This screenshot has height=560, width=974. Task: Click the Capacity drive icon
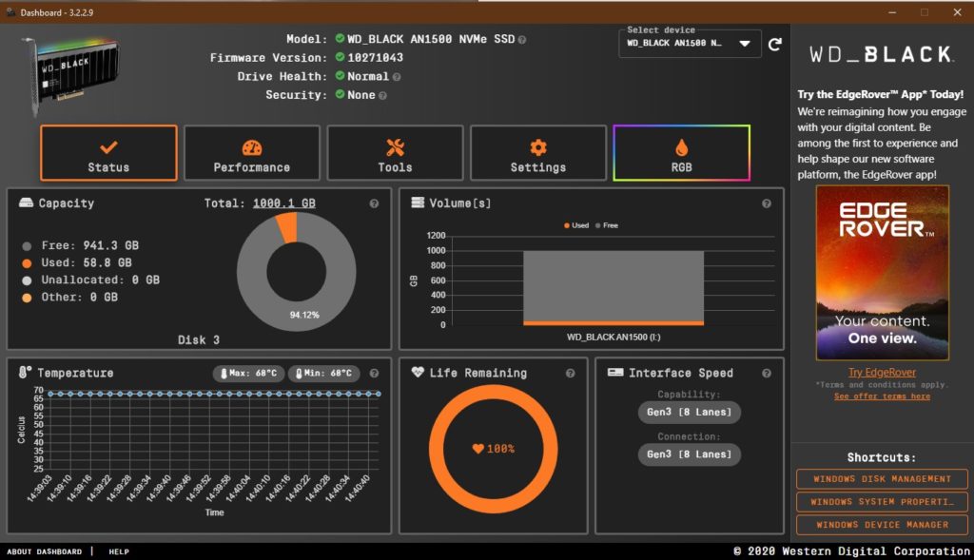coord(26,203)
